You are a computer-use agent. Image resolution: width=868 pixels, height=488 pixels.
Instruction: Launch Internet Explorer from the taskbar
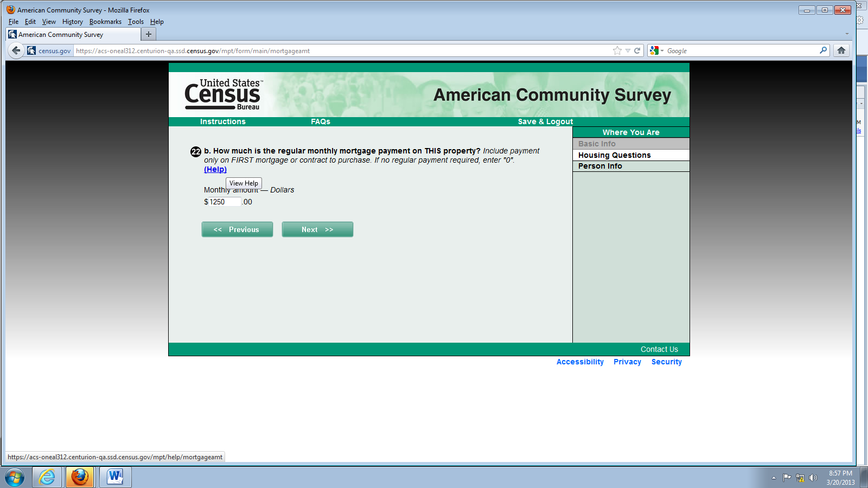click(47, 478)
